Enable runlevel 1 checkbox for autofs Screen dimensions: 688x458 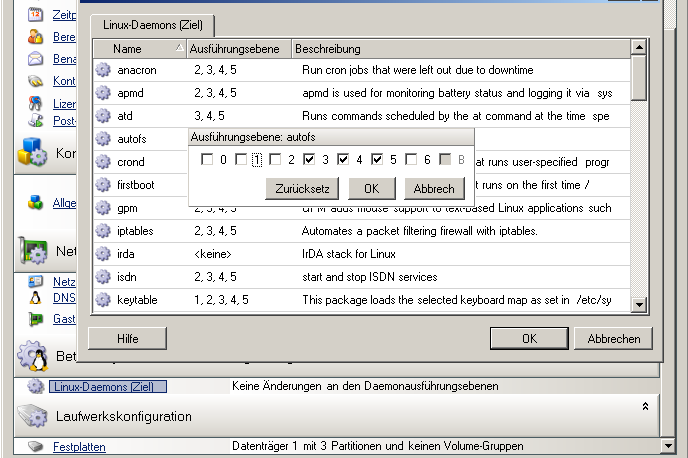pyautogui.click(x=241, y=159)
